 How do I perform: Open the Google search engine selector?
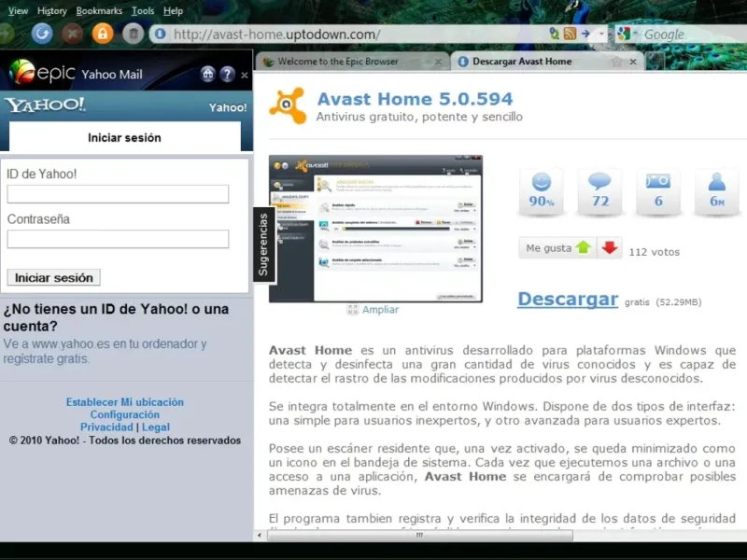[626, 34]
